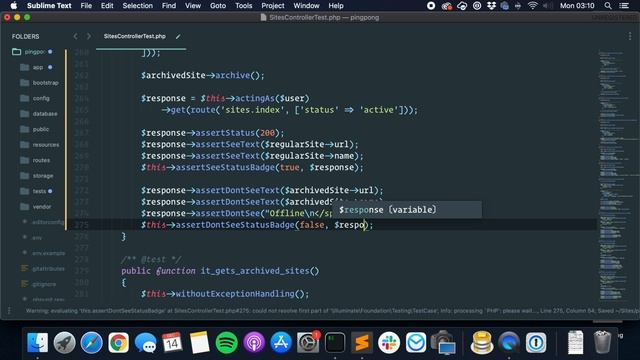Open the status bar sidebar toggle dots
640x360 pixels.
pos(9,311)
